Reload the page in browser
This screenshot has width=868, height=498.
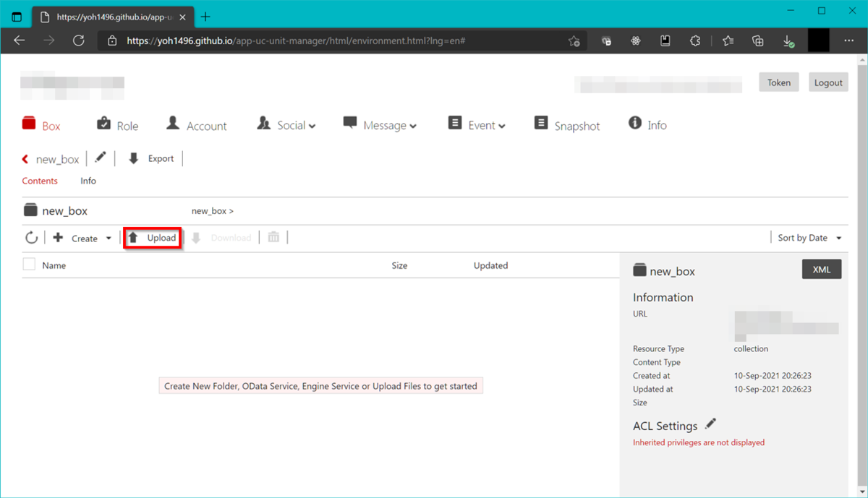coord(78,41)
